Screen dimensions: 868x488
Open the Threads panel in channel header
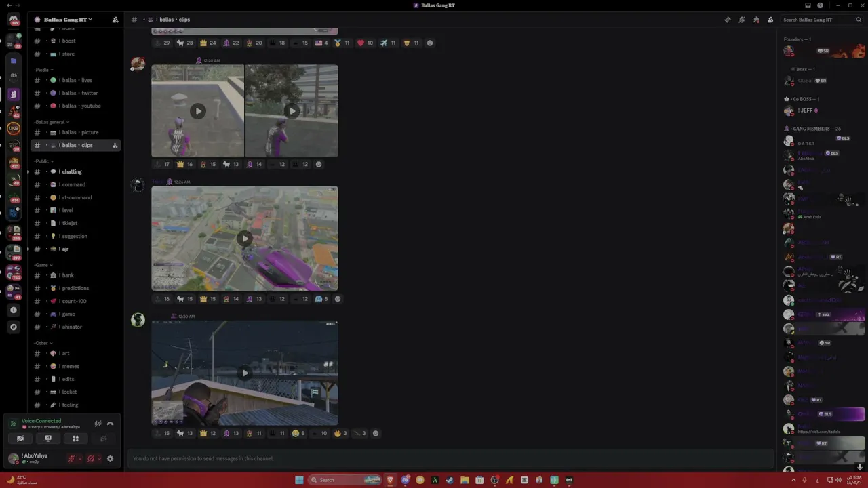(728, 20)
